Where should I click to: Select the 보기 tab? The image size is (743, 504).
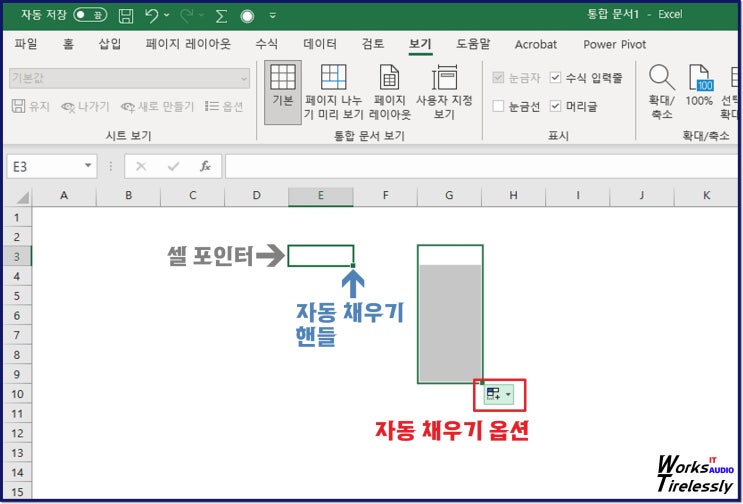click(420, 44)
